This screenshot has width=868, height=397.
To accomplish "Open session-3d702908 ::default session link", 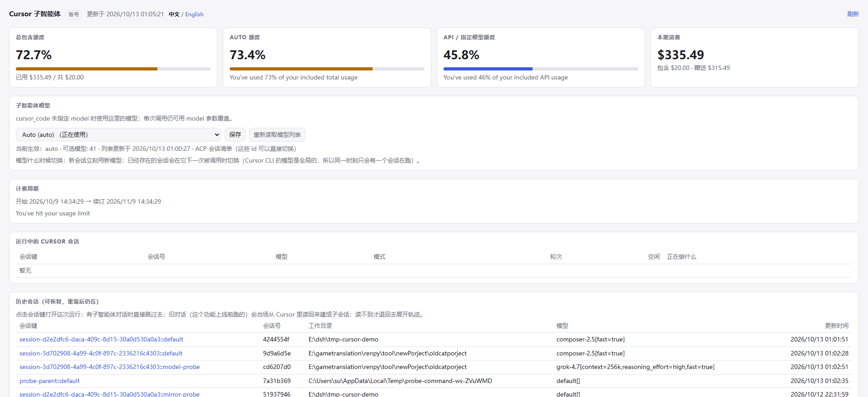I will 101,353.
